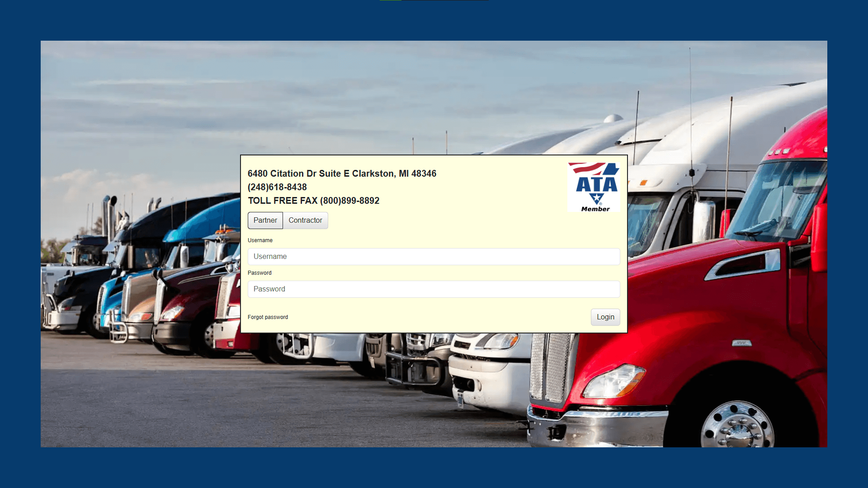868x488 pixels.
Task: Click the loading progress bar at top
Action: click(434, 0)
